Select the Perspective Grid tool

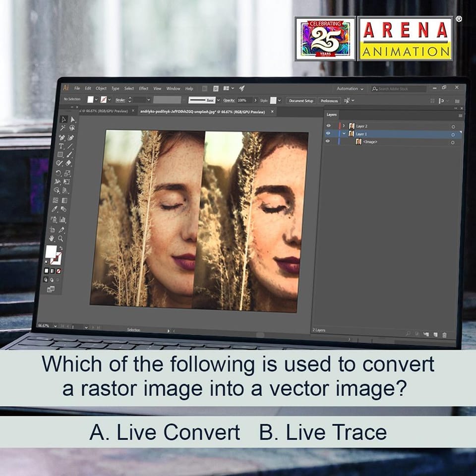[65, 190]
